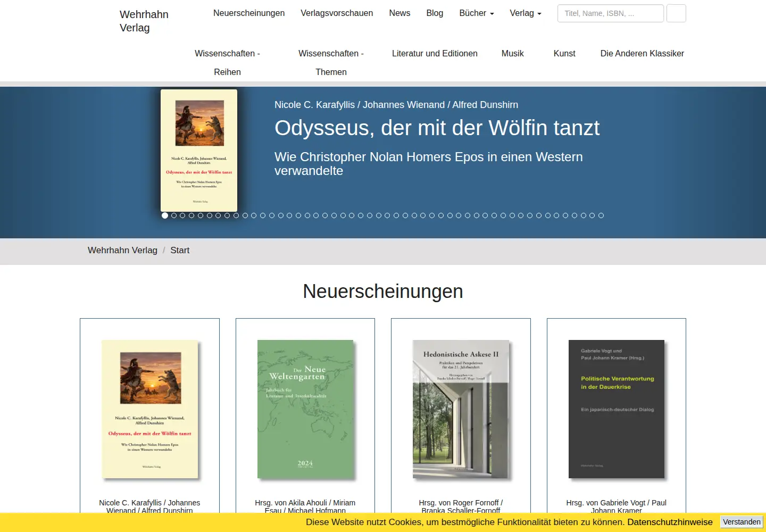The image size is (766, 532).
Task: Select the last carousel indicator dot
Action: click(601, 215)
